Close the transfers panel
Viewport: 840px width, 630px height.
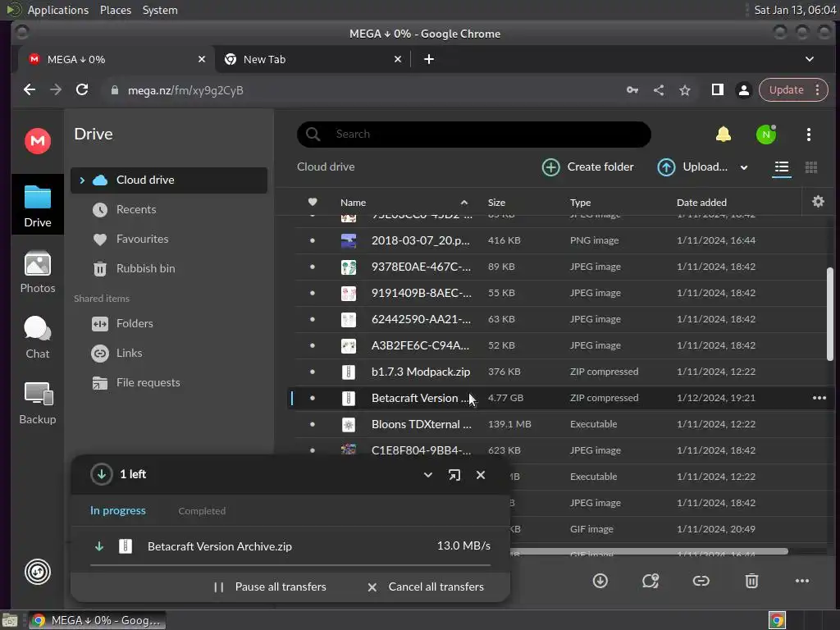481,475
